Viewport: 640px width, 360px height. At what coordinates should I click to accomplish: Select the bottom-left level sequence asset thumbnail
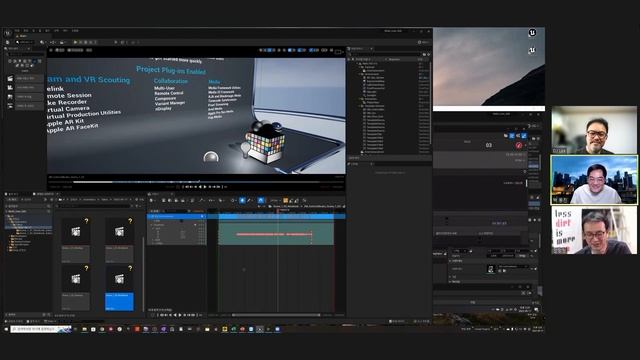76,279
